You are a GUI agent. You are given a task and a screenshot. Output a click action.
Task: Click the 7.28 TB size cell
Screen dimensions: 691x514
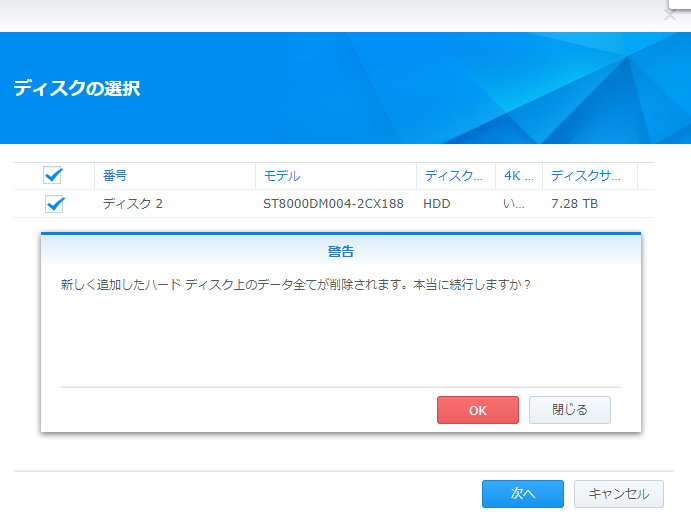click(x=574, y=204)
